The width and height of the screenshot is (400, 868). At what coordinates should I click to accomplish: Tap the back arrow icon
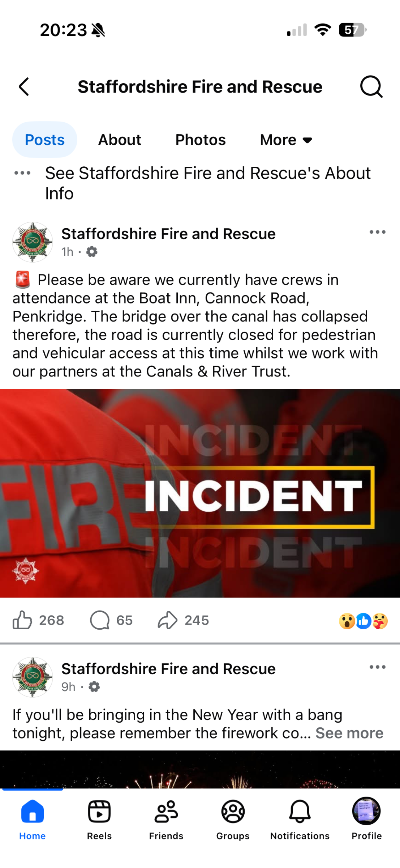click(24, 87)
